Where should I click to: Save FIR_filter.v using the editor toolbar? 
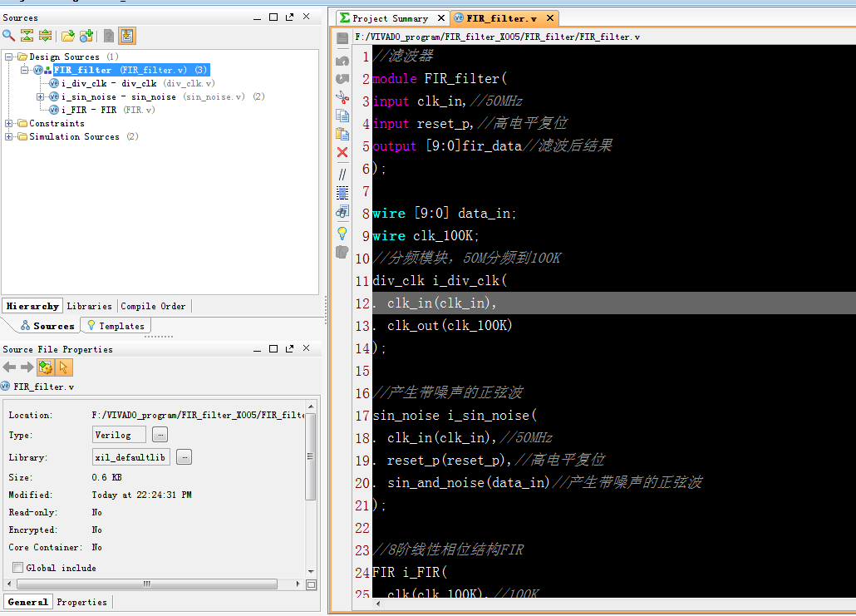342,37
